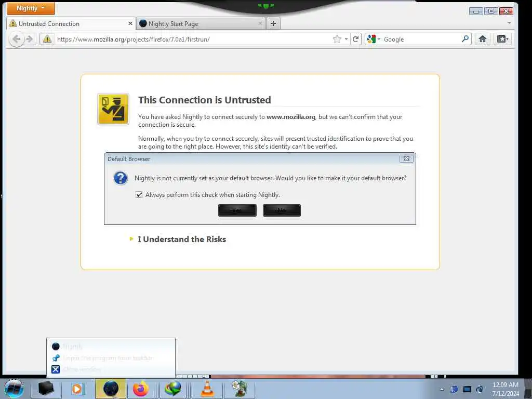Open the Bookmarks menu button
Image resolution: width=532 pixels, height=399 pixels.
tap(502, 39)
